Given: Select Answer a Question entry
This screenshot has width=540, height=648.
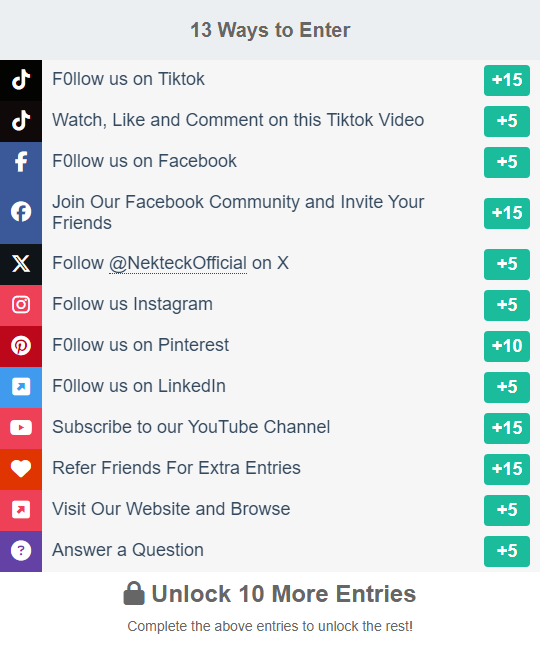Looking at the screenshot, I should [x=270, y=551].
